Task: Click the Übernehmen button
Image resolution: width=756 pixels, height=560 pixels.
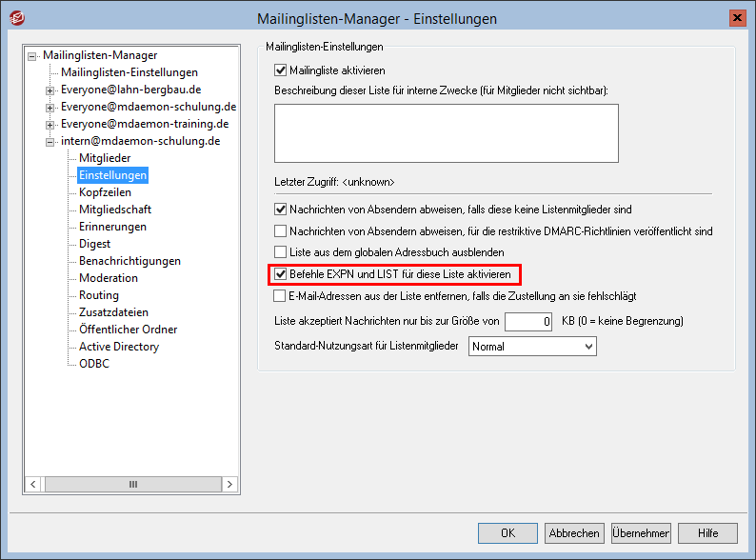Action: 640,533
